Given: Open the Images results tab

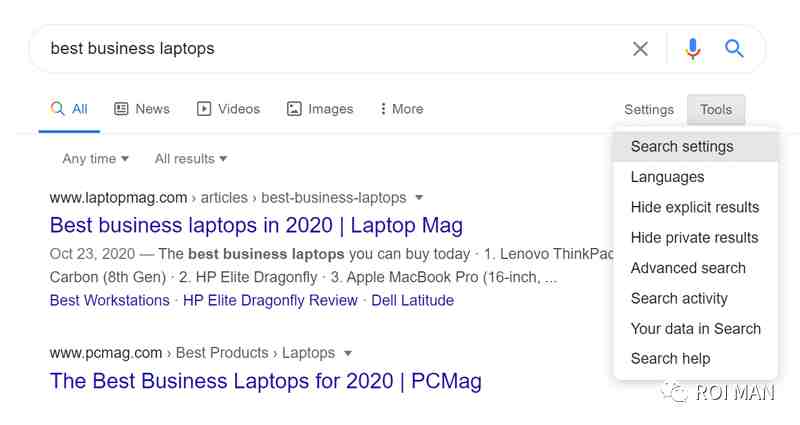Looking at the screenshot, I should point(320,109).
